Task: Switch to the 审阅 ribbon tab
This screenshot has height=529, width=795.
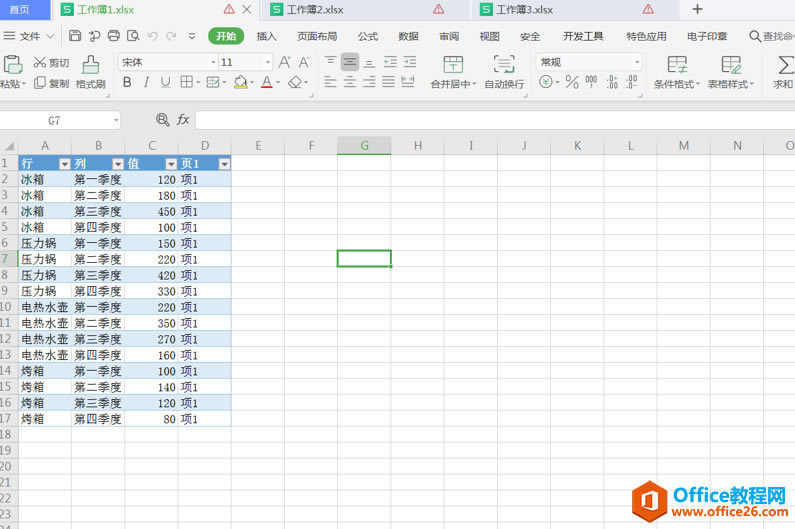Action: tap(449, 36)
